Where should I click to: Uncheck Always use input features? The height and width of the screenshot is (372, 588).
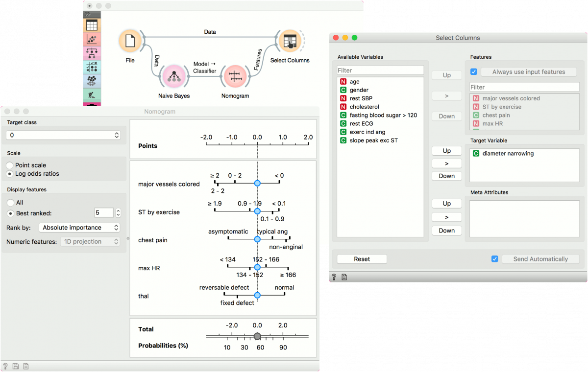point(473,71)
